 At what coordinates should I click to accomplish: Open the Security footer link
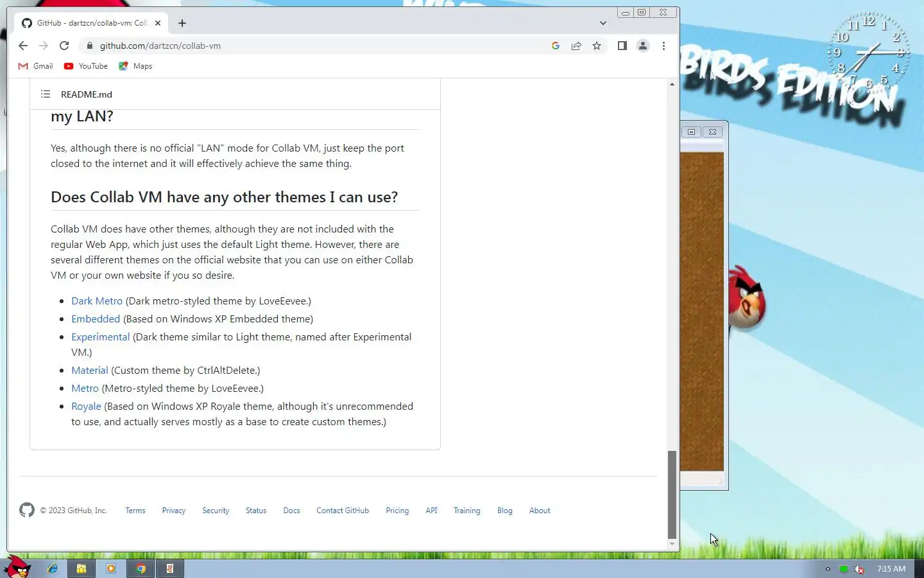click(x=216, y=511)
